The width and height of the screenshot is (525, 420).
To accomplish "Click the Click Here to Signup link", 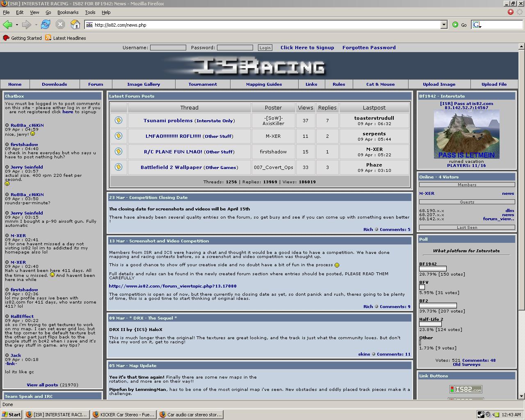I will tap(307, 48).
